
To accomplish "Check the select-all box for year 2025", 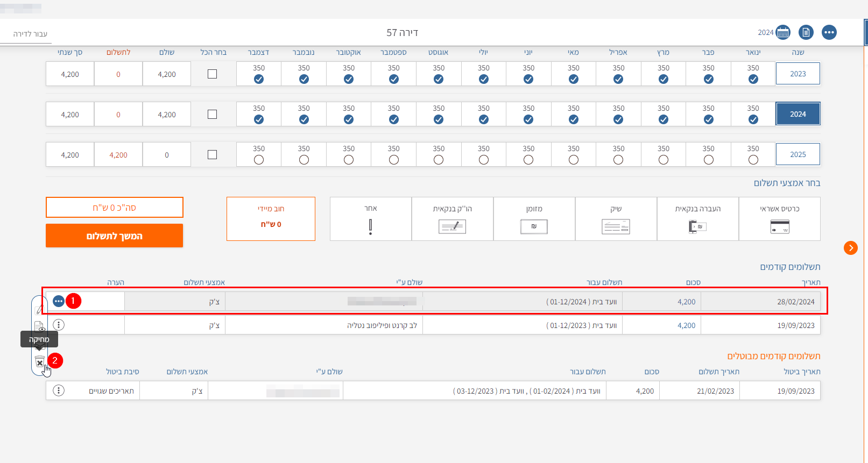I will click(213, 155).
